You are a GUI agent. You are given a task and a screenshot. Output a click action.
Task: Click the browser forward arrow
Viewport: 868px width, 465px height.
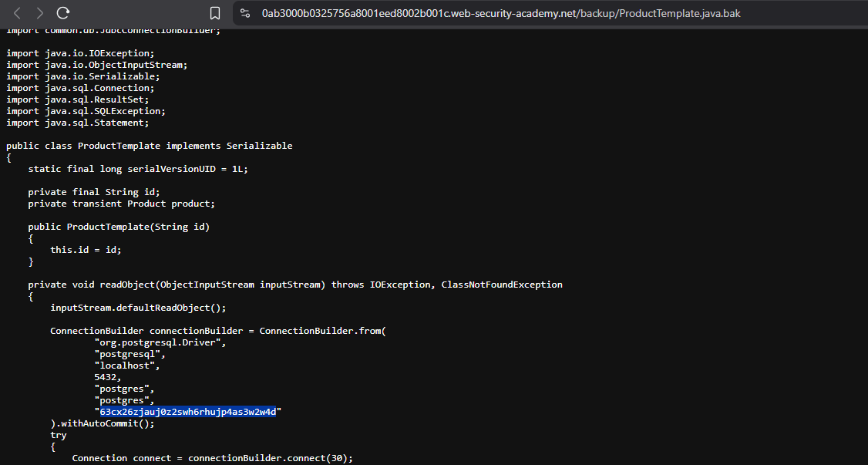[40, 13]
